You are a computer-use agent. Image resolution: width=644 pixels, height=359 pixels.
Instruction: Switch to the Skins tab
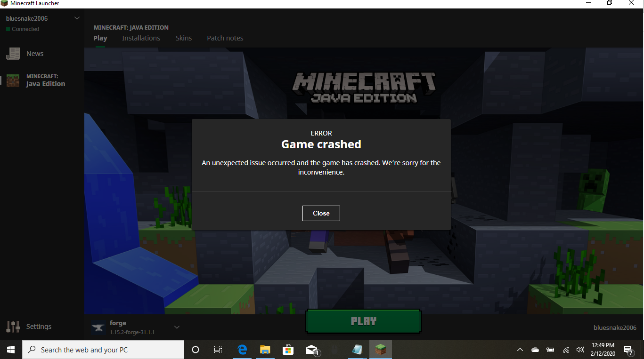[184, 38]
